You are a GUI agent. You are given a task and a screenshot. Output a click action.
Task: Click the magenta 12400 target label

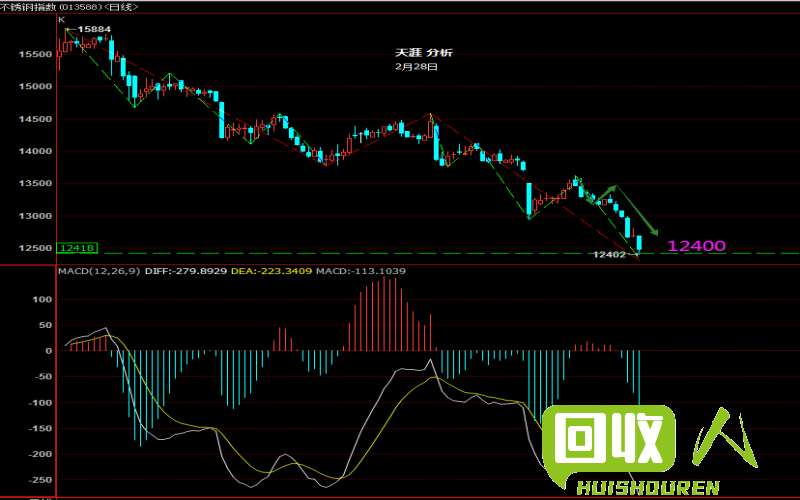[x=696, y=246]
